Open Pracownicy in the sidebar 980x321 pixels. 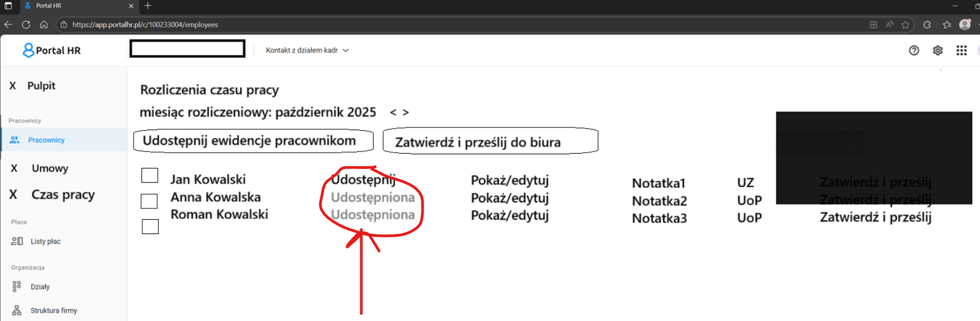coord(47,140)
